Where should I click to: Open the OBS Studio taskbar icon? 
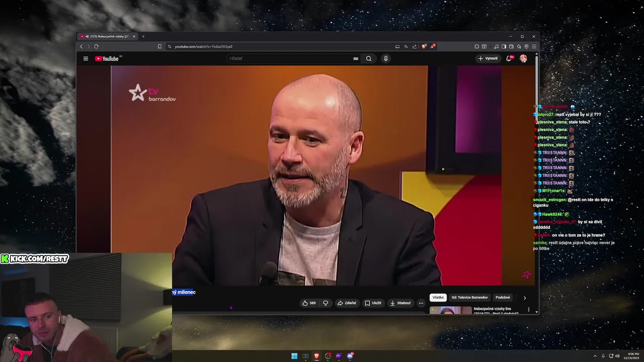point(328,356)
